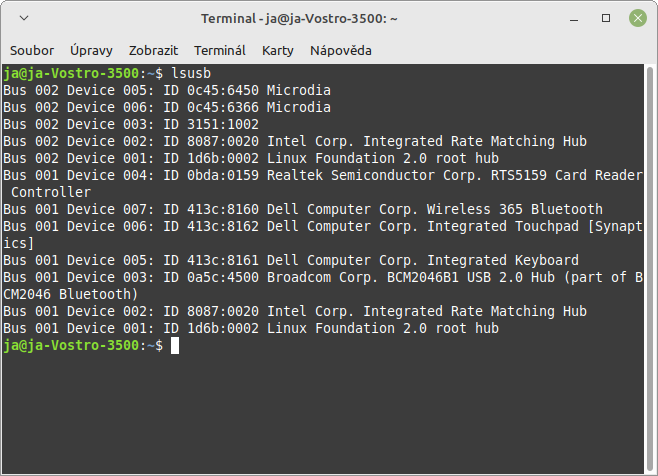Open the Zobrazit menu
This screenshot has width=658, height=476.
coord(153,50)
